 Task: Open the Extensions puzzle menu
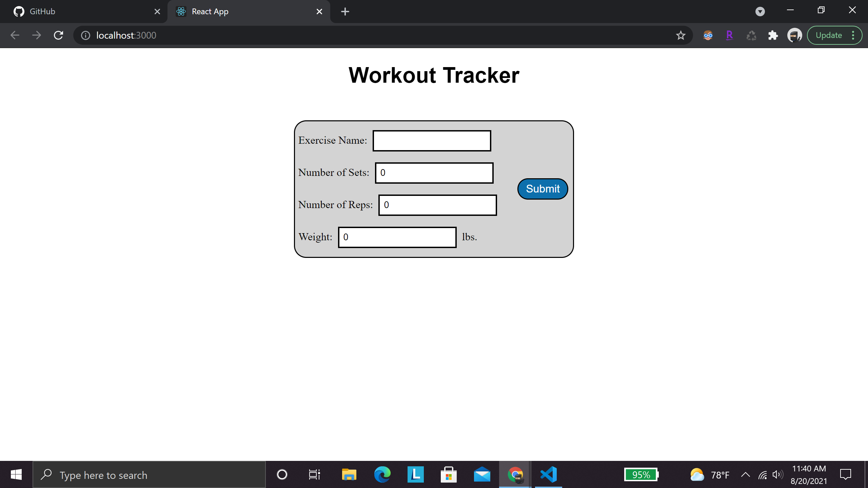pos(773,35)
